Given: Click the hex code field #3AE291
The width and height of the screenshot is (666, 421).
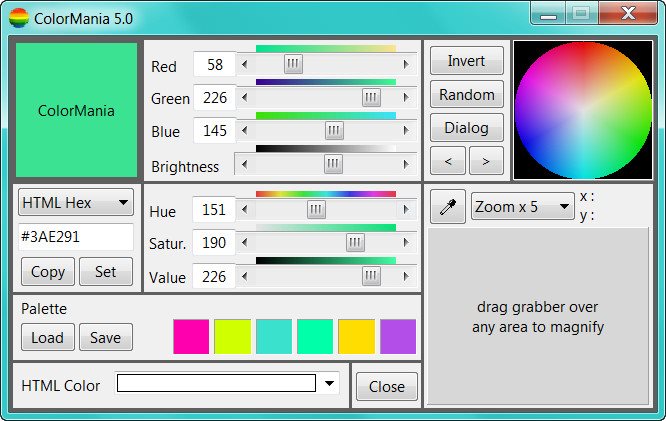Looking at the screenshot, I should click(x=76, y=237).
